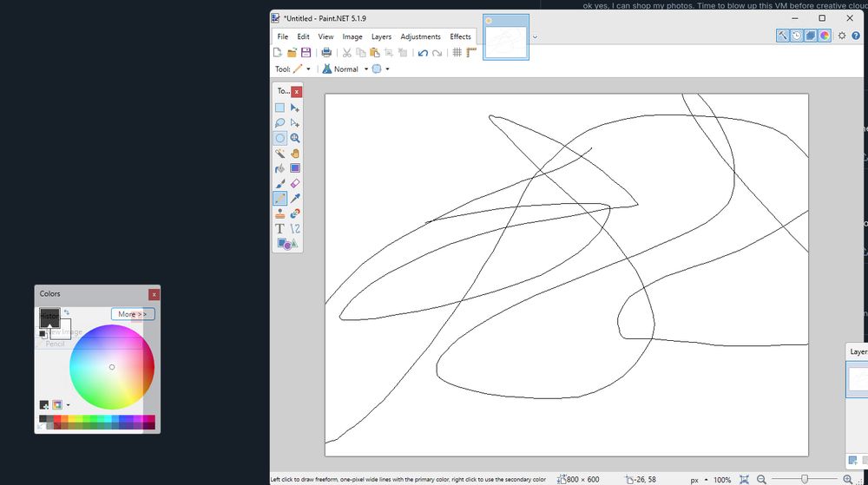This screenshot has height=485, width=868.
Task: Click the primary color swatch
Action: 49,318
